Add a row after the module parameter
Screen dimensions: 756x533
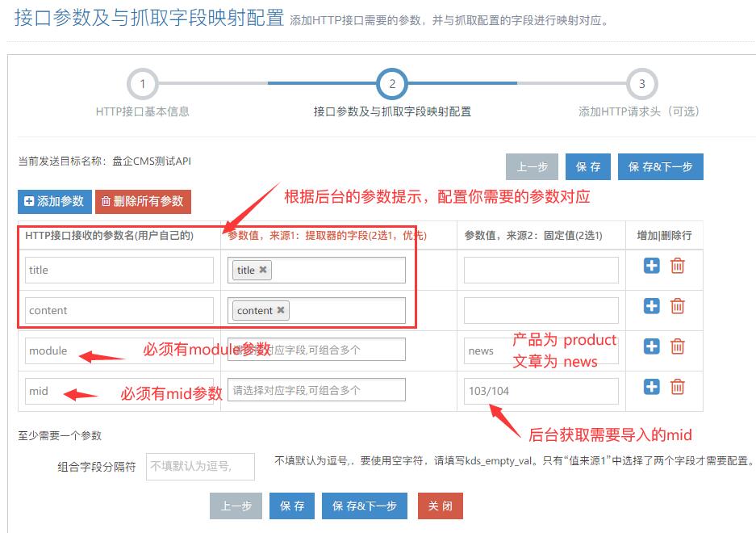[x=651, y=346]
